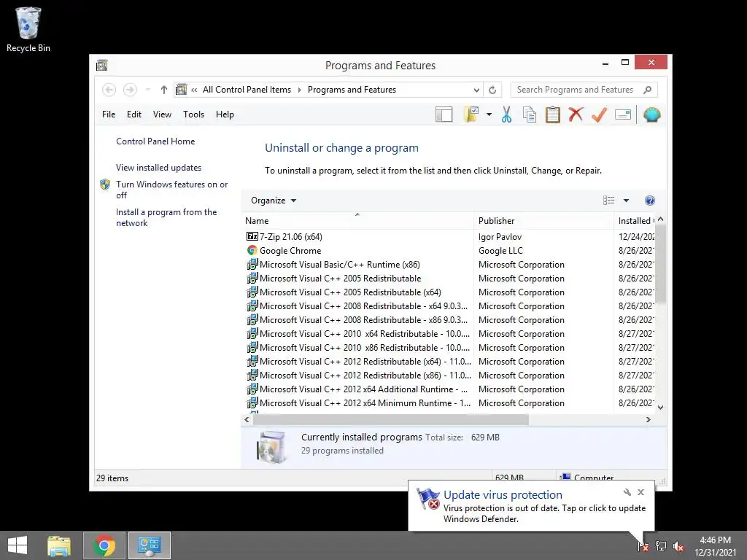Screen dimensions: 747x560
Task: Open File Explorer from the taskbar
Action: [x=59, y=545]
